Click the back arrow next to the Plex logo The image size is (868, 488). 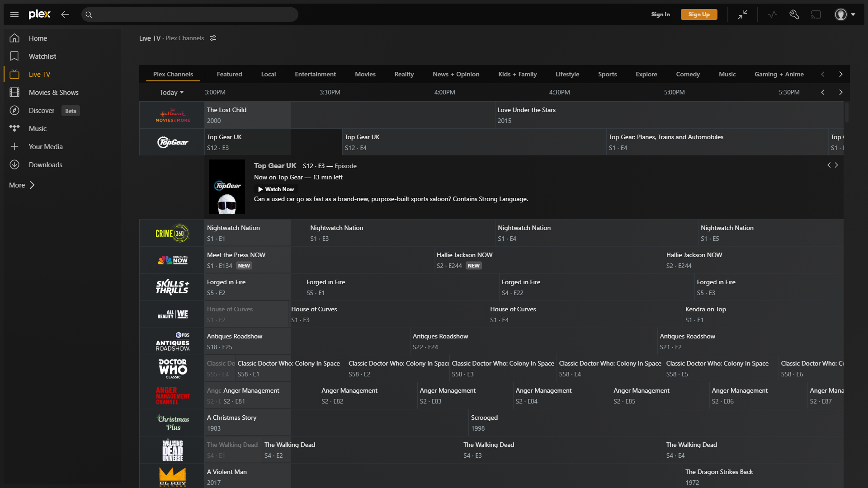[x=65, y=14]
